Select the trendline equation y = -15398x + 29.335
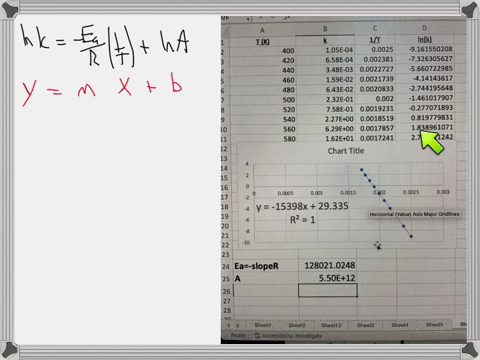This screenshot has height=360, width=480. (302, 206)
